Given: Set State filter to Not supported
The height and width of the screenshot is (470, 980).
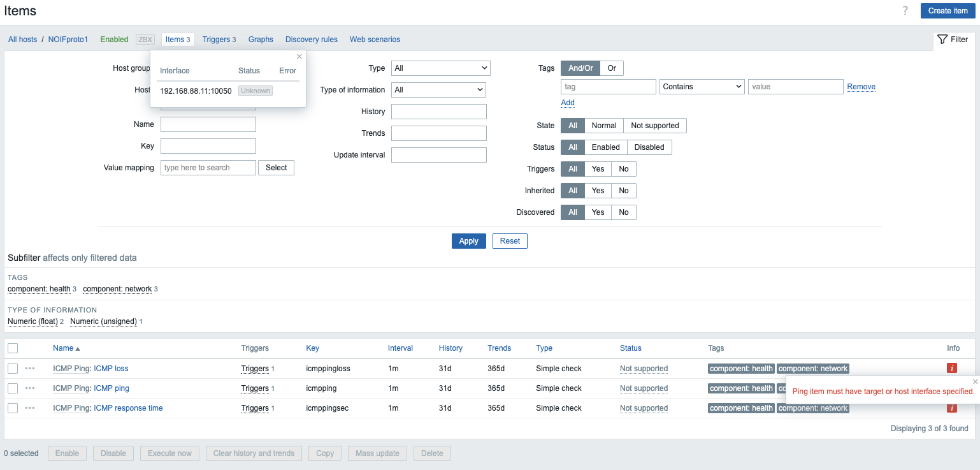Looking at the screenshot, I should pyautogui.click(x=654, y=126).
